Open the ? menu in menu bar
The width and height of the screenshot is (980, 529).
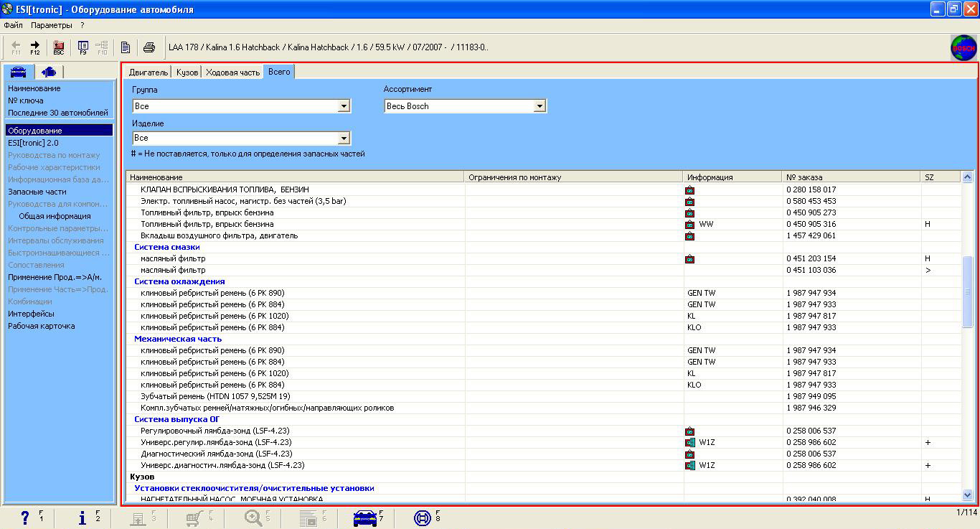click(x=83, y=25)
